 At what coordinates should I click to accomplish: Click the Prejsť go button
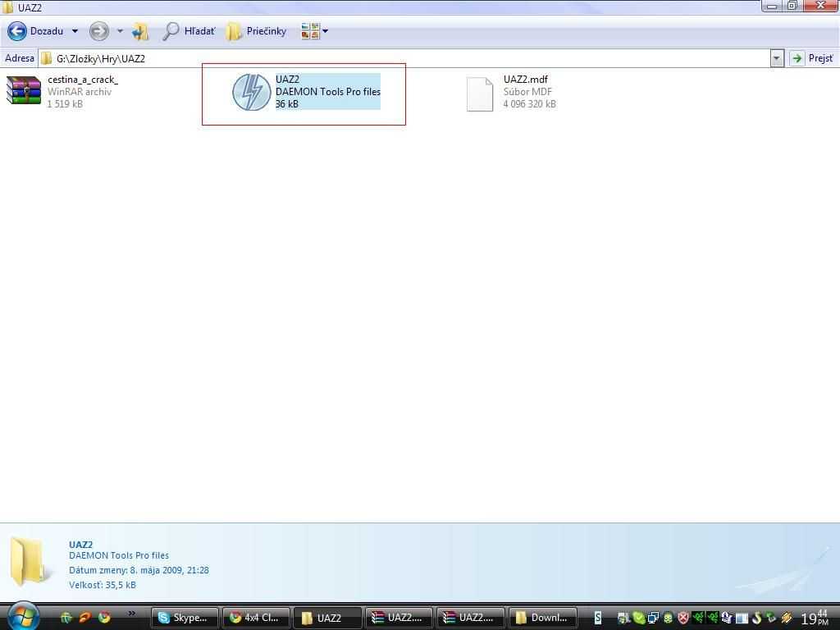coord(813,58)
